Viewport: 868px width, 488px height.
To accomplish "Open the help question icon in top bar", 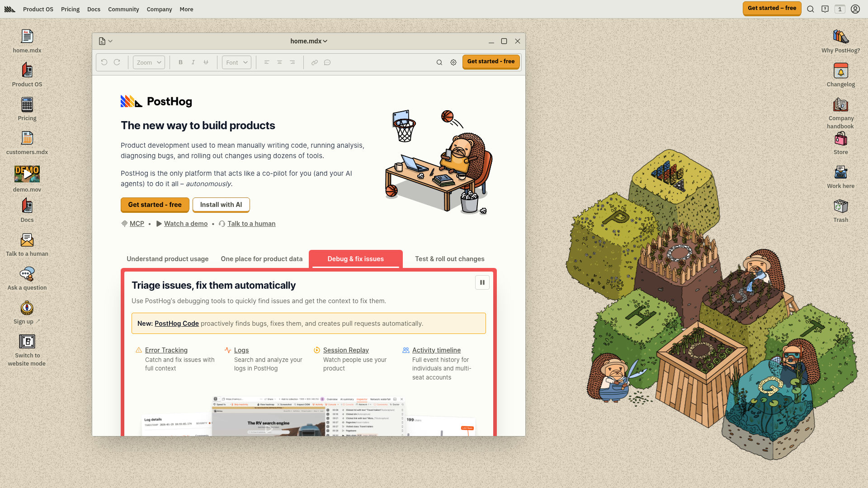I will 825,9.
